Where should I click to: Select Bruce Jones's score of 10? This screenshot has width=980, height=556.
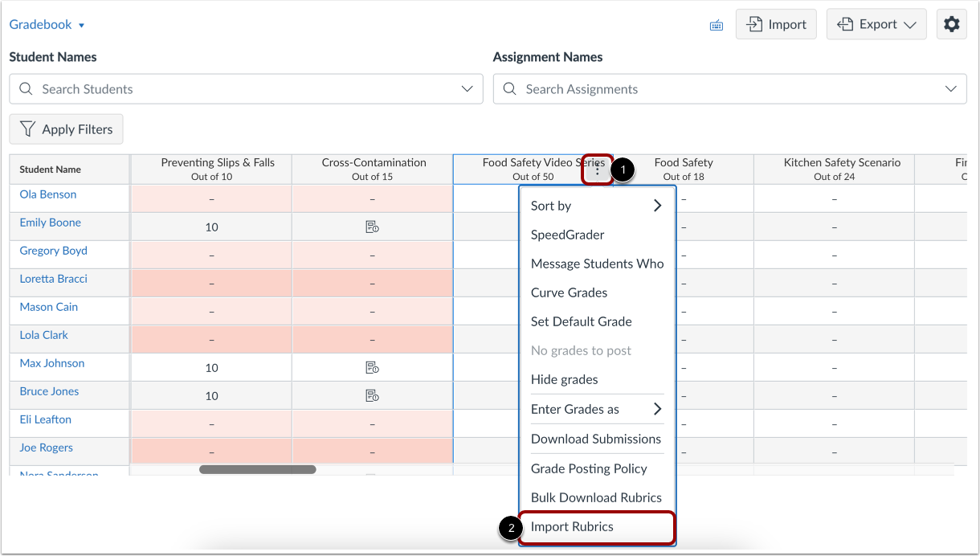[x=211, y=396]
